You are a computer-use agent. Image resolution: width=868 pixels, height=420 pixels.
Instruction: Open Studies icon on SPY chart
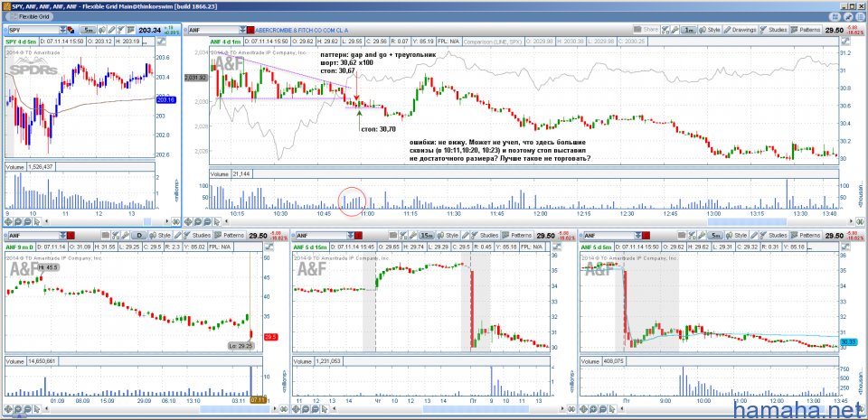[x=121, y=30]
